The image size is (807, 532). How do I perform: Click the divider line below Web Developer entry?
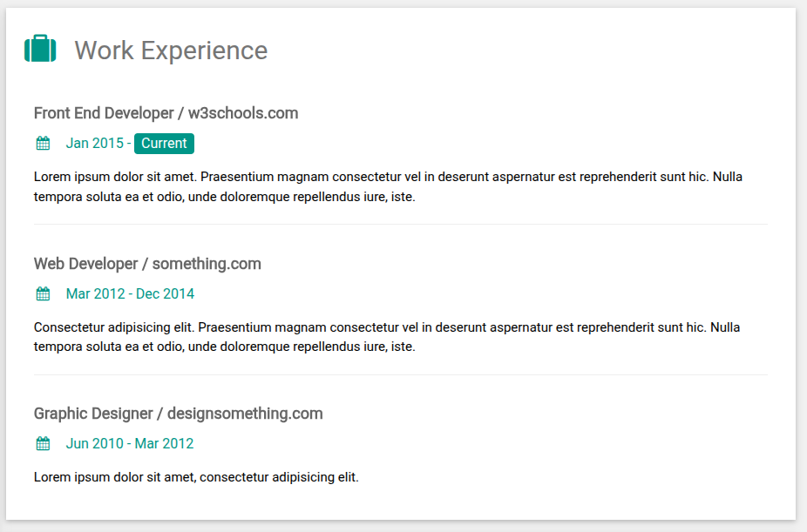tap(400, 375)
